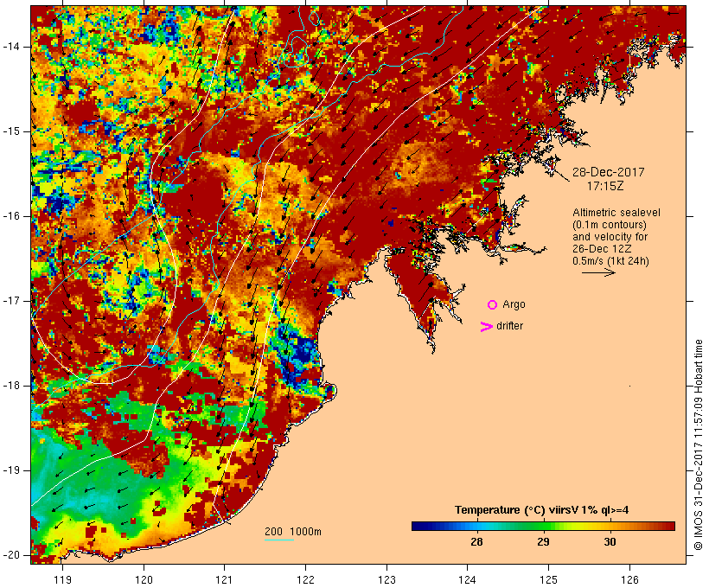Click the '-19' latitude axis label

pos(11,470)
